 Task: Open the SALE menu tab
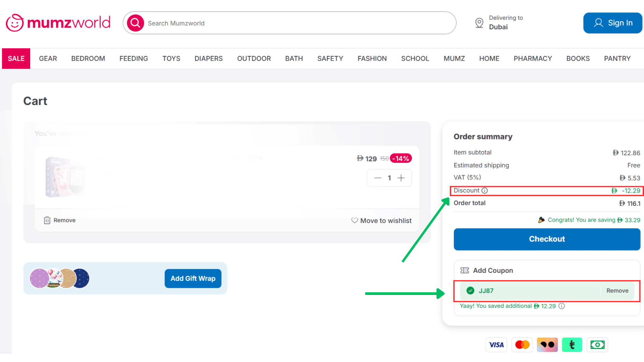[x=16, y=59]
